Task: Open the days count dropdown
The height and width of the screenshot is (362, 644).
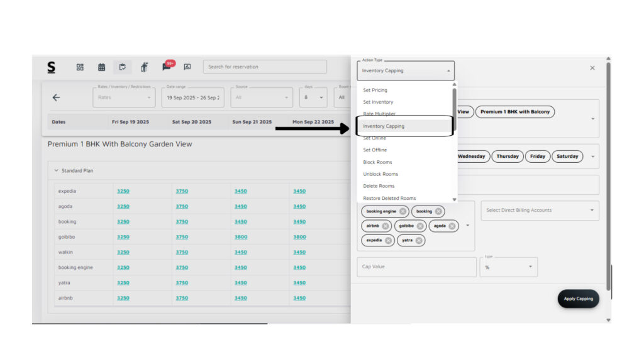Action: pyautogui.click(x=313, y=97)
